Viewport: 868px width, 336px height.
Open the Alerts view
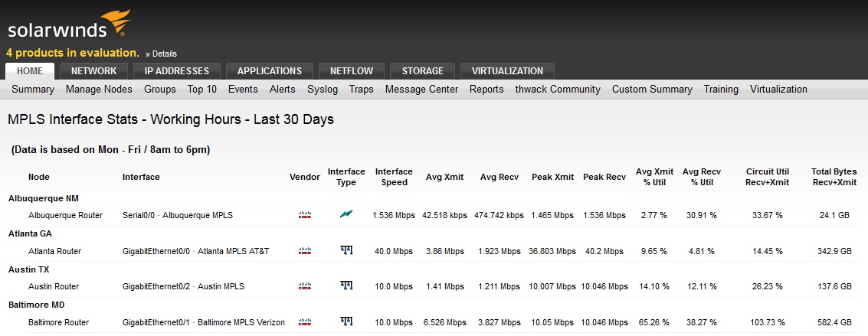click(x=283, y=89)
